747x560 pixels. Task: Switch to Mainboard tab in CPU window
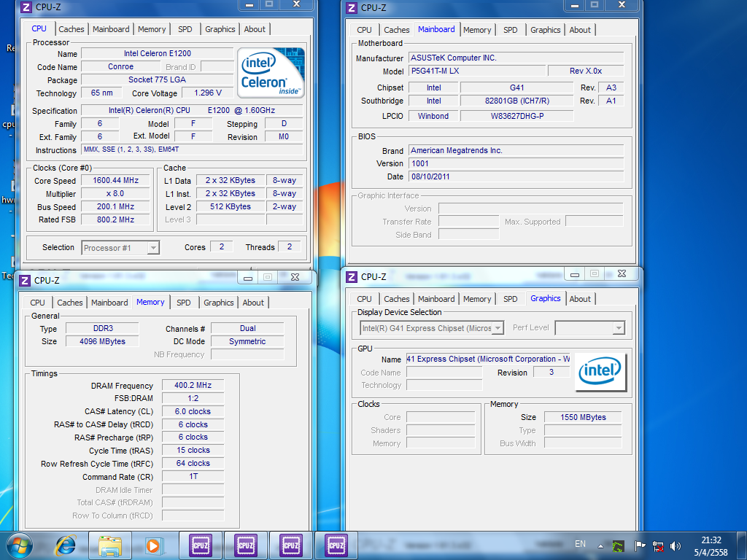(111, 29)
